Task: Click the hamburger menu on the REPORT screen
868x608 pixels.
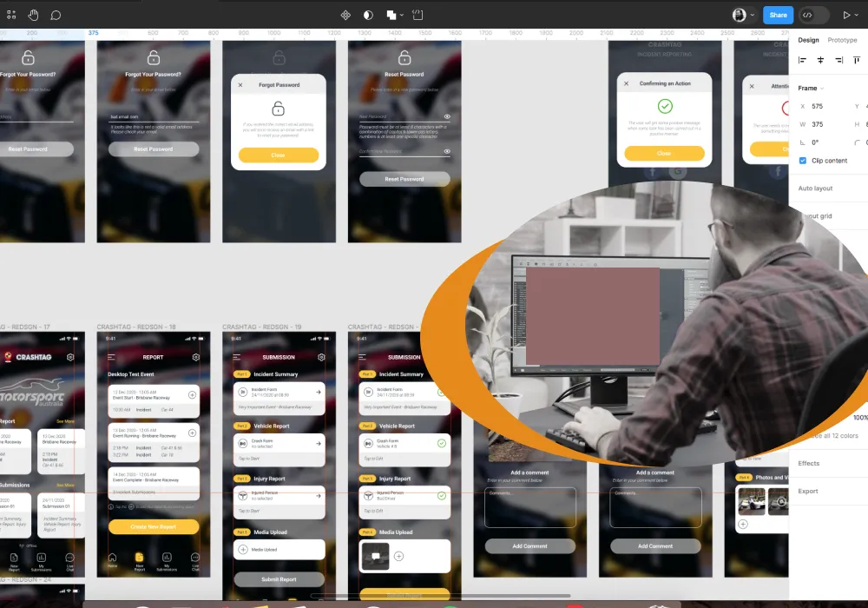Action: point(111,357)
